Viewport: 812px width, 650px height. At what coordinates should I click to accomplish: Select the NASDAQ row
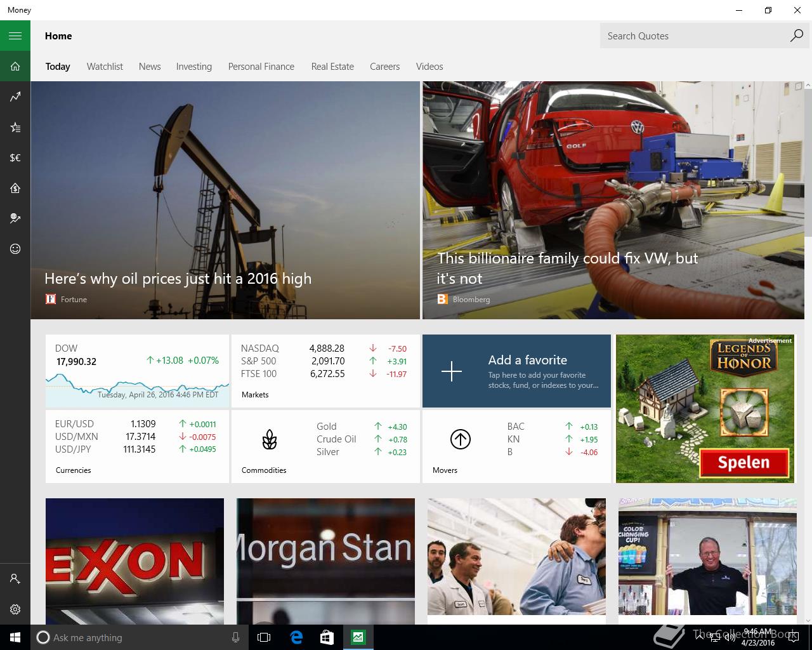[x=324, y=348]
